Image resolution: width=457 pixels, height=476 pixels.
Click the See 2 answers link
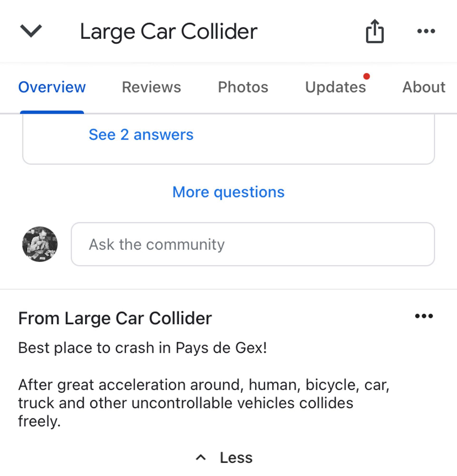(141, 134)
